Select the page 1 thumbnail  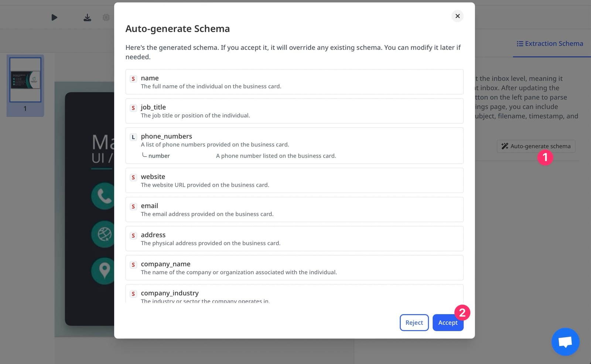tap(25, 80)
